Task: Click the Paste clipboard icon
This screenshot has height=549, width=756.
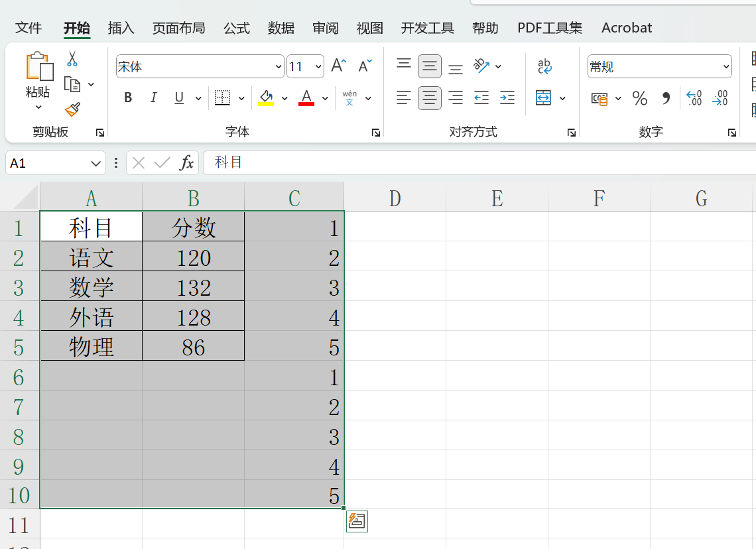Action: click(39, 66)
